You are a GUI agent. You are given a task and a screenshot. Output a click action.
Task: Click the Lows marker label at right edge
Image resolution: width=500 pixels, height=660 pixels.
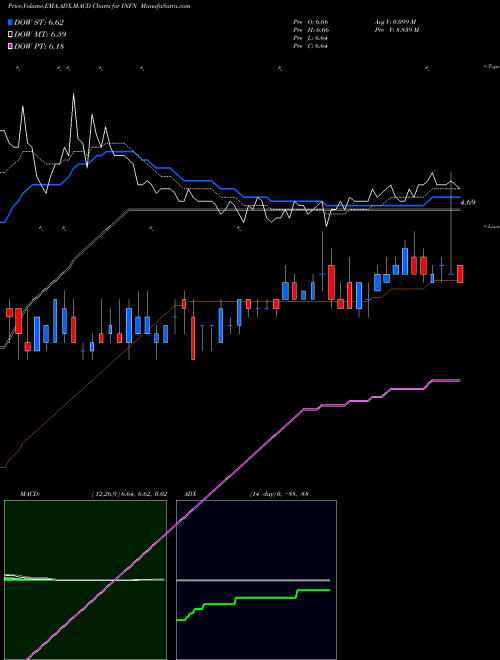tap(492, 226)
